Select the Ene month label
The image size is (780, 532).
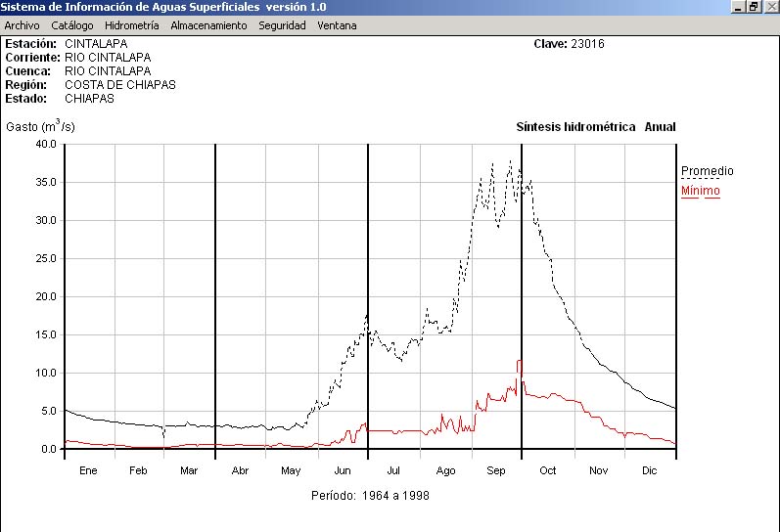[x=88, y=470]
